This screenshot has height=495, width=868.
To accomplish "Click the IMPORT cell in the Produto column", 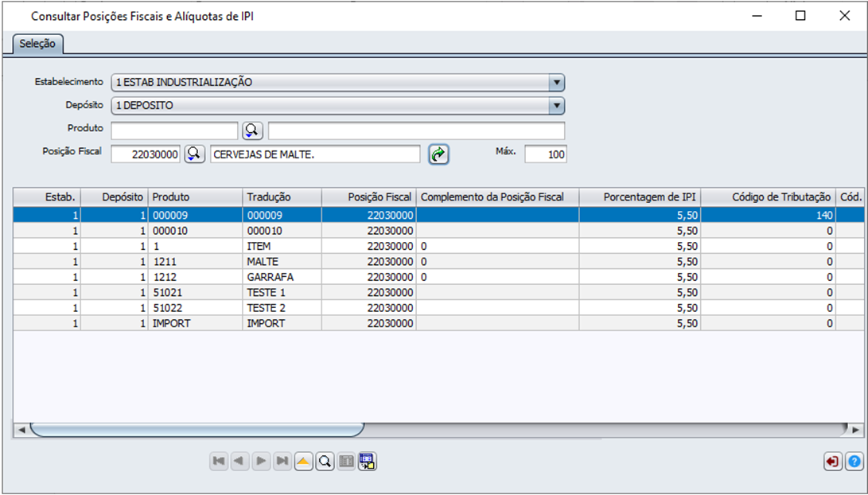I will point(196,323).
